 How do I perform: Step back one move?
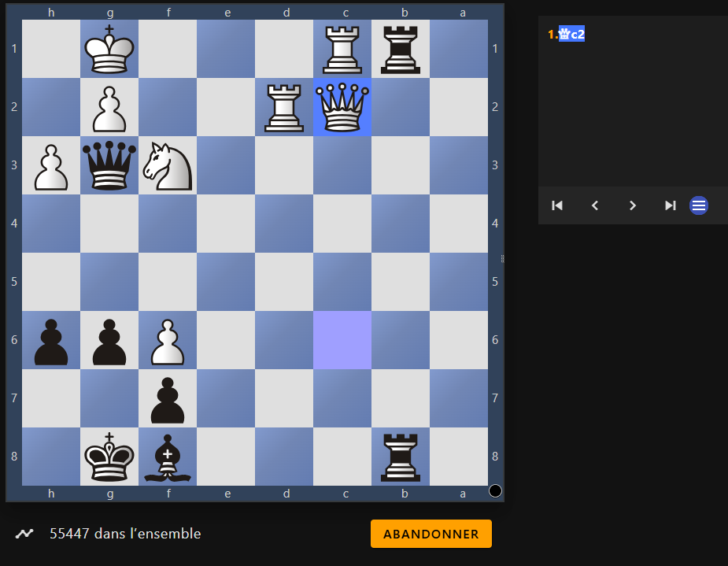(595, 205)
